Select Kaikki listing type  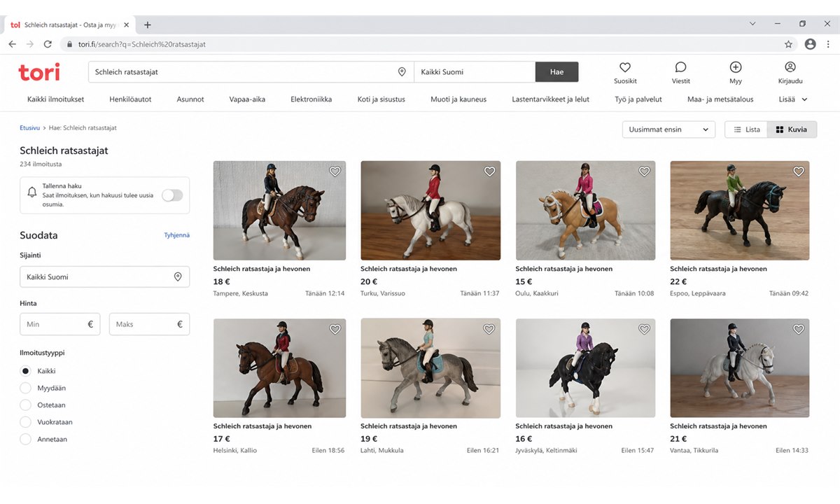coord(26,371)
